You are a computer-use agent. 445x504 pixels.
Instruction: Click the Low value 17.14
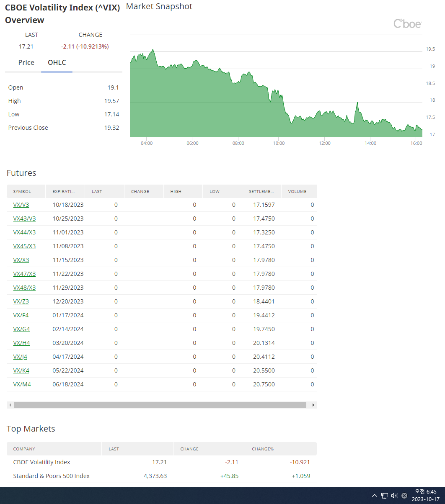pyautogui.click(x=111, y=115)
